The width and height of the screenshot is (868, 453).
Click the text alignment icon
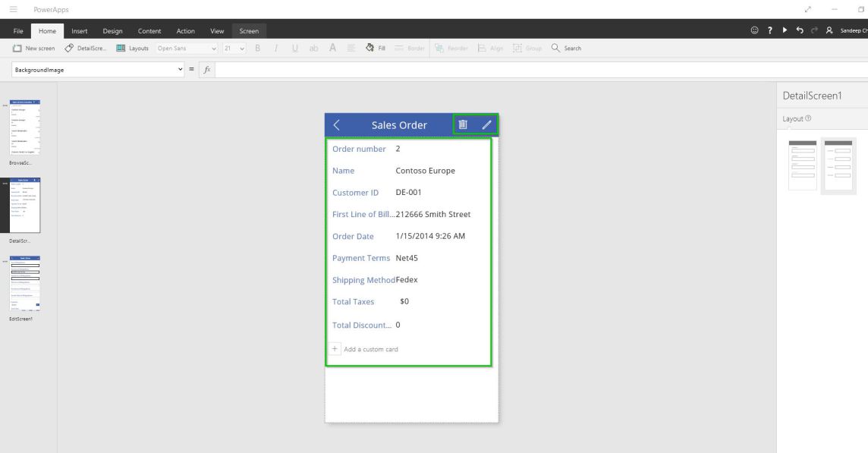point(351,48)
